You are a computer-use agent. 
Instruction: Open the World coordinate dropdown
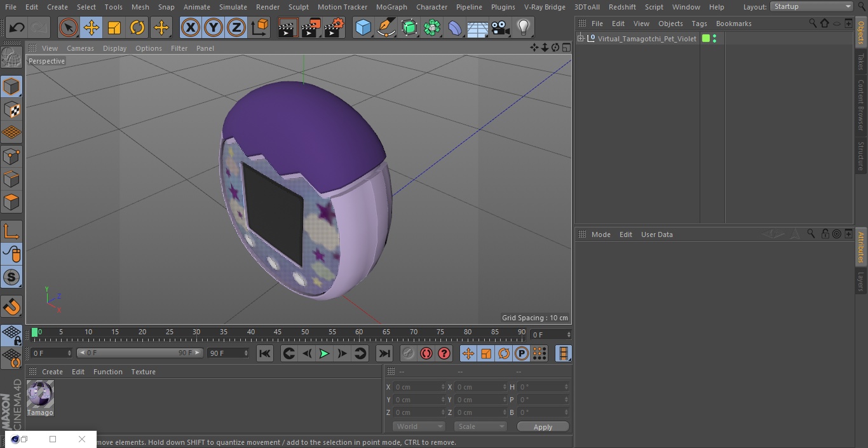point(419,426)
